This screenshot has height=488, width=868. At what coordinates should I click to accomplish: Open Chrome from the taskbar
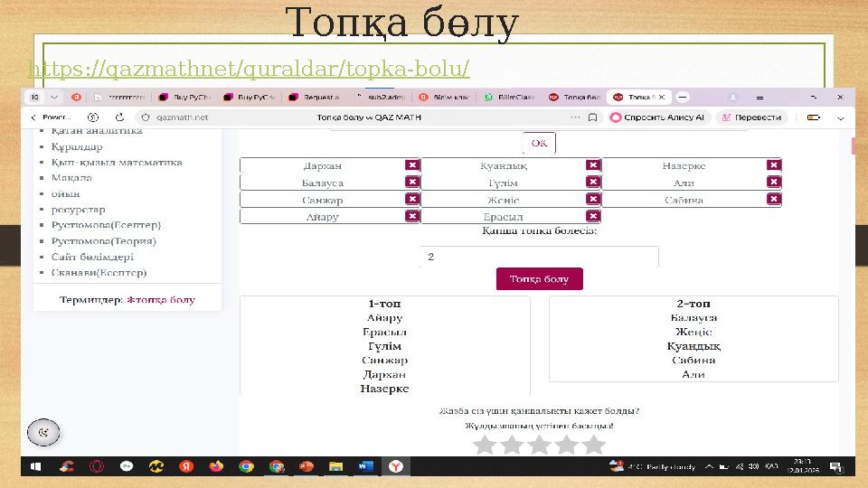coord(246,466)
